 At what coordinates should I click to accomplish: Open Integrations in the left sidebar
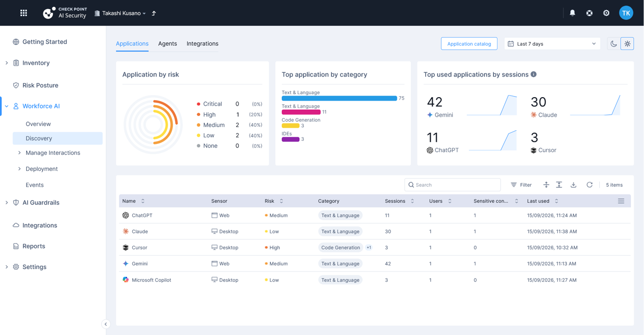40,225
